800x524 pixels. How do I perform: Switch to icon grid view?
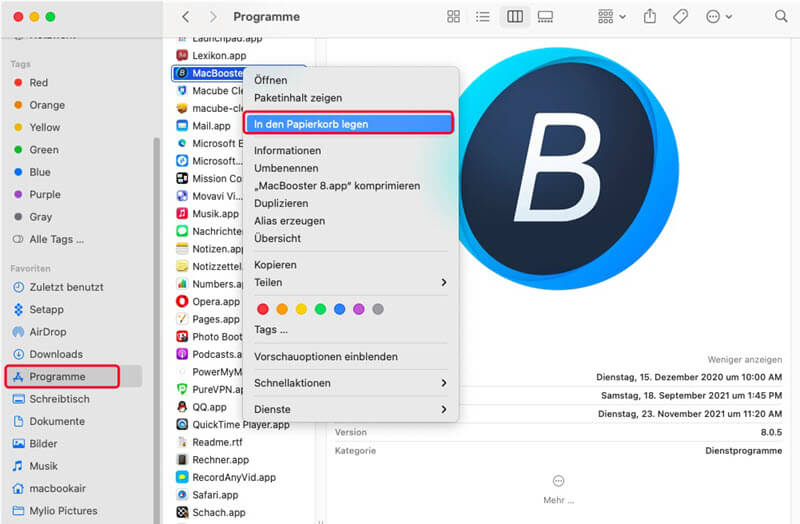453,17
